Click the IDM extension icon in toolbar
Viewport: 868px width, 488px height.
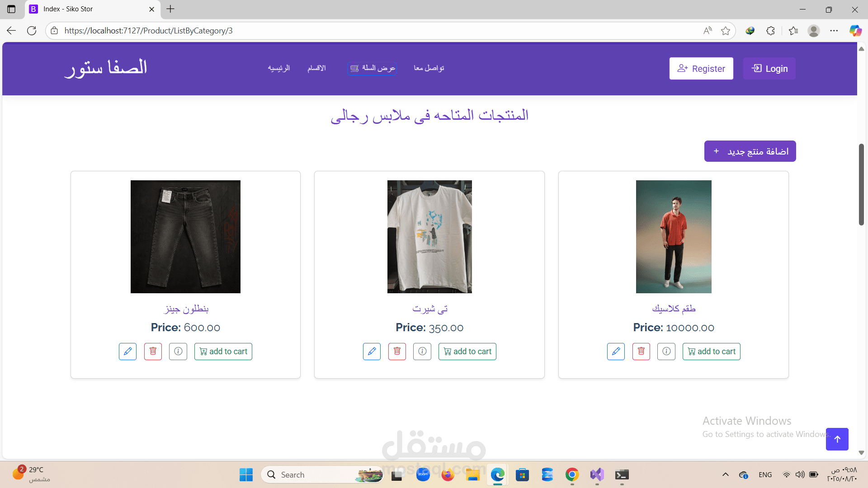(x=750, y=31)
